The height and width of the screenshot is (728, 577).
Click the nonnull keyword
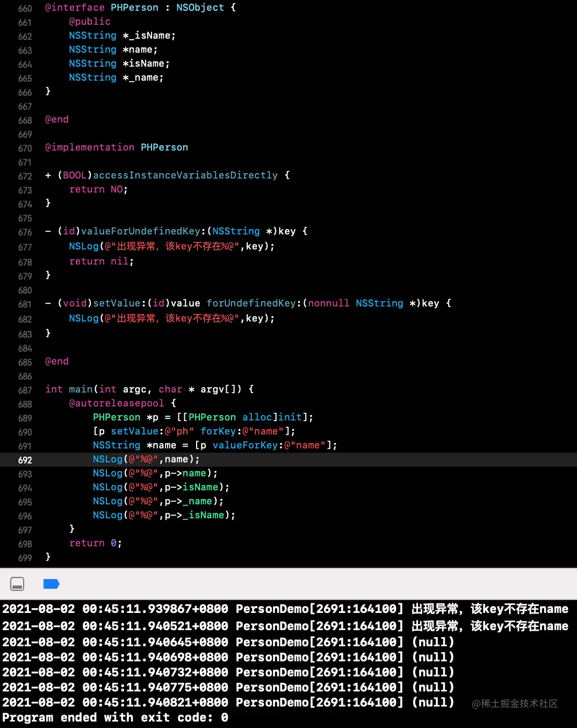click(329, 303)
